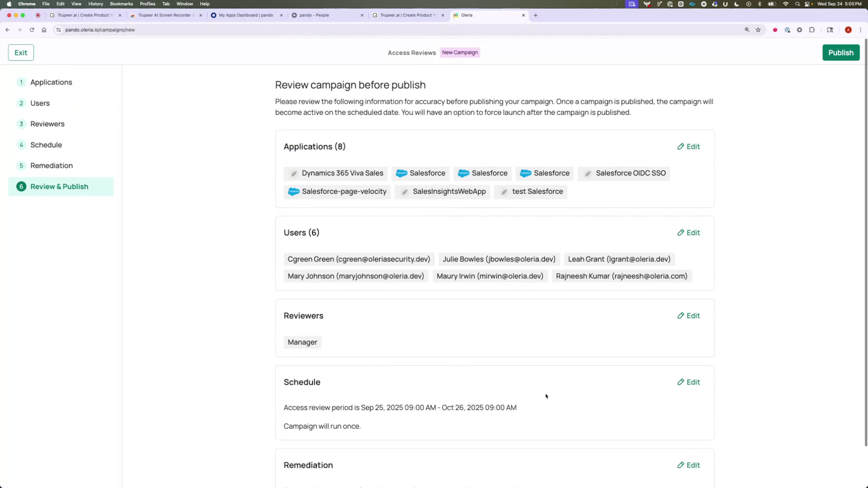Screen dimensions: 868x488
Task: Open step 3 Reviewers in the sidebar
Action: pyautogui.click(x=47, y=124)
